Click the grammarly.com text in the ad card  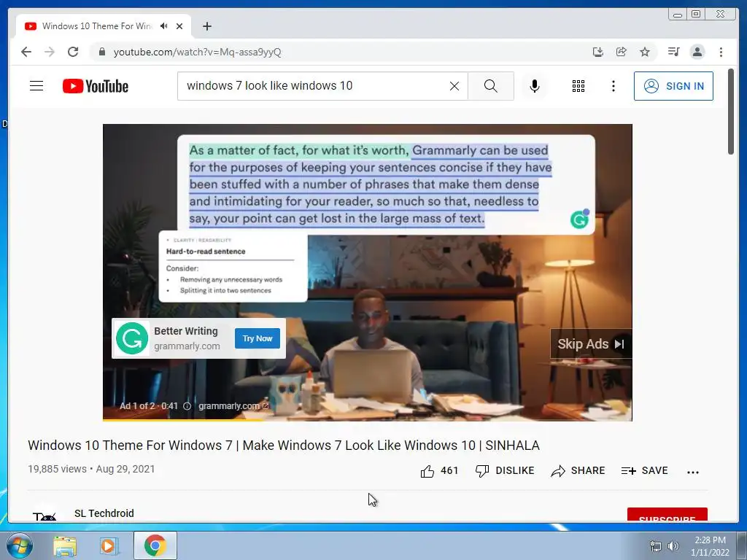point(187,346)
